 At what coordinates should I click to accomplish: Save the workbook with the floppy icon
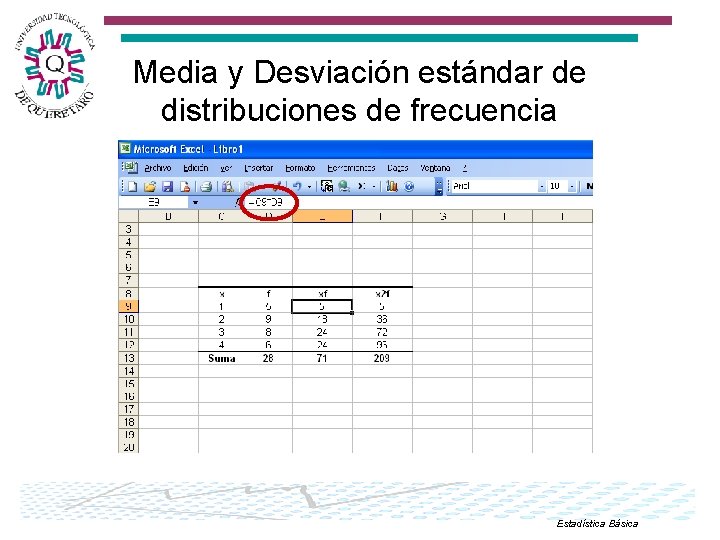[168, 186]
